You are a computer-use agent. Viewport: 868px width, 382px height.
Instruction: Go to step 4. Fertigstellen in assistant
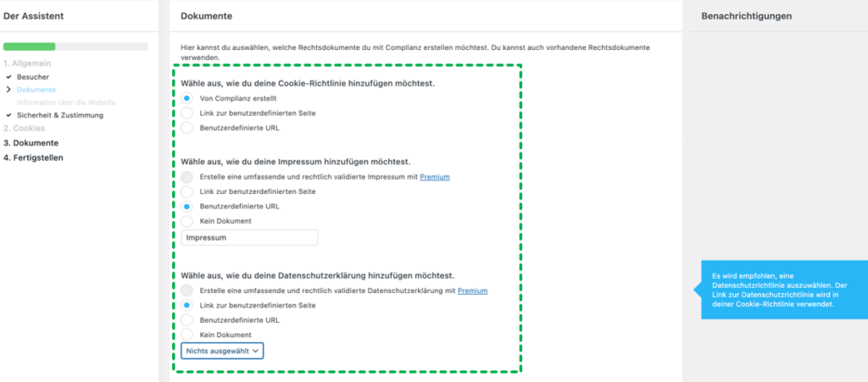pyautogui.click(x=33, y=158)
